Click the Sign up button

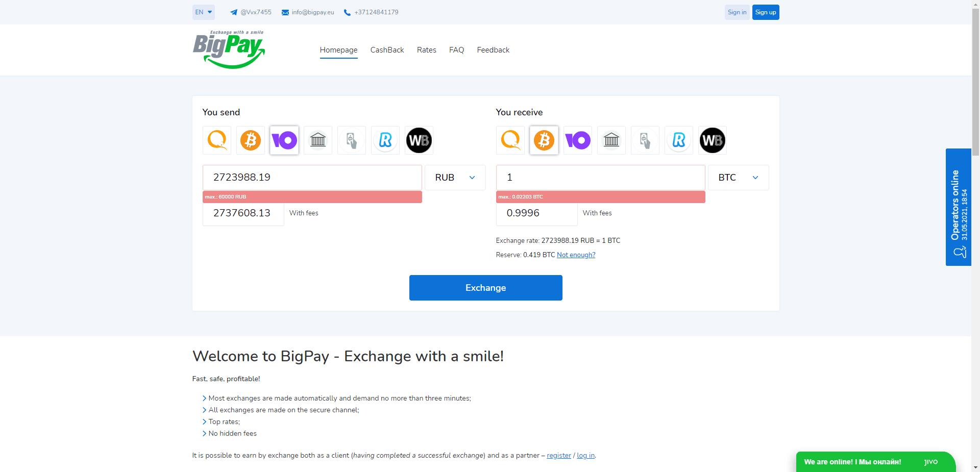coord(766,12)
